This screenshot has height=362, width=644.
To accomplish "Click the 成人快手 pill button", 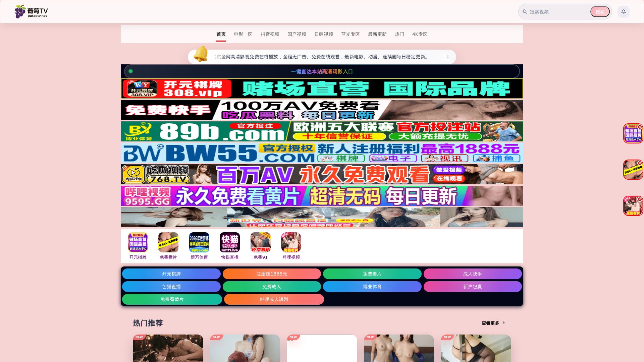I will tap(473, 274).
